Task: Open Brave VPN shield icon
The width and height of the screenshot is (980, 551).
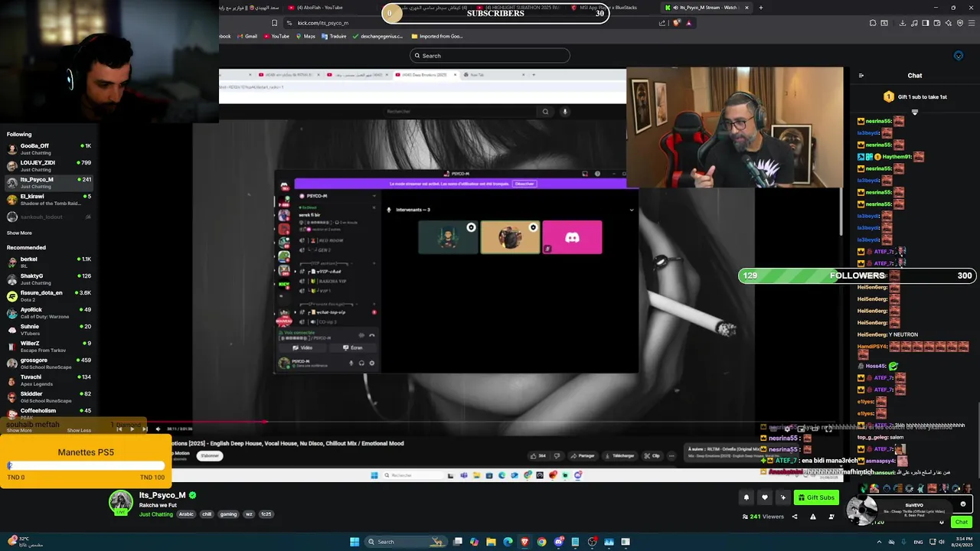Action: point(960,23)
